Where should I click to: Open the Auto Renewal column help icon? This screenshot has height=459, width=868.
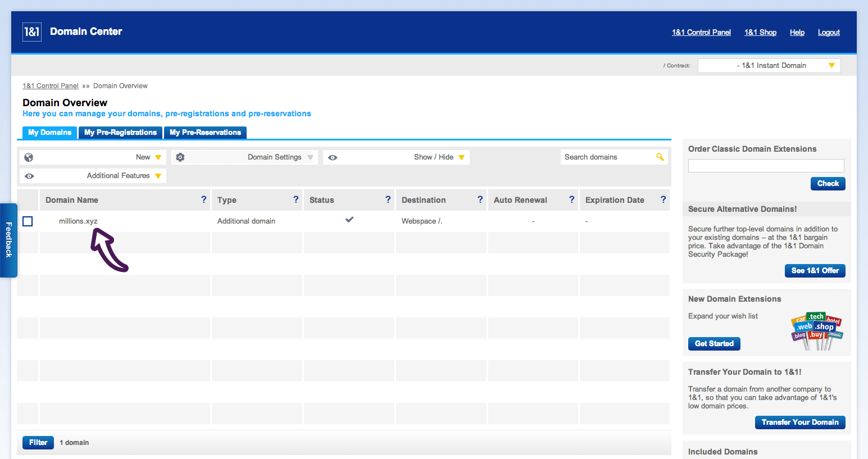tap(571, 199)
